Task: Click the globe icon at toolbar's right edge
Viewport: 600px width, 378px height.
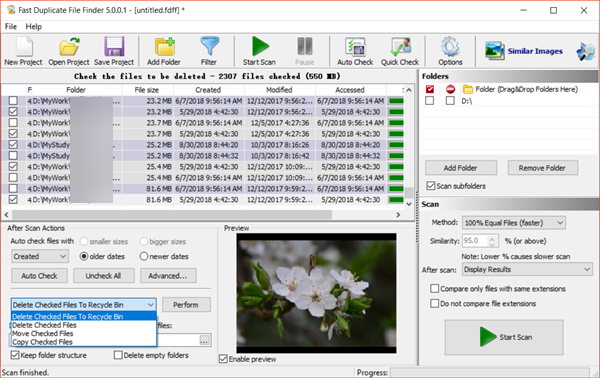Action: tap(586, 51)
